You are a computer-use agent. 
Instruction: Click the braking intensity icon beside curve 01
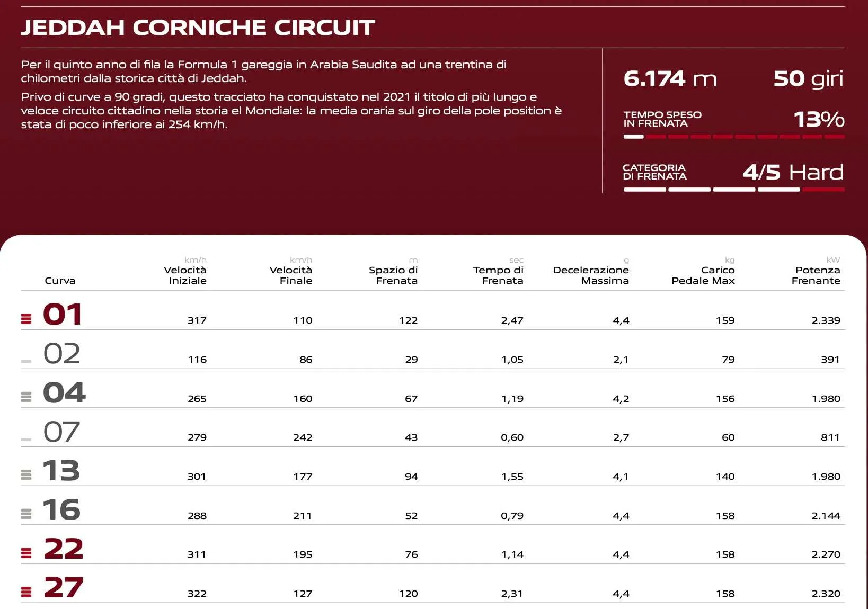click(x=26, y=318)
